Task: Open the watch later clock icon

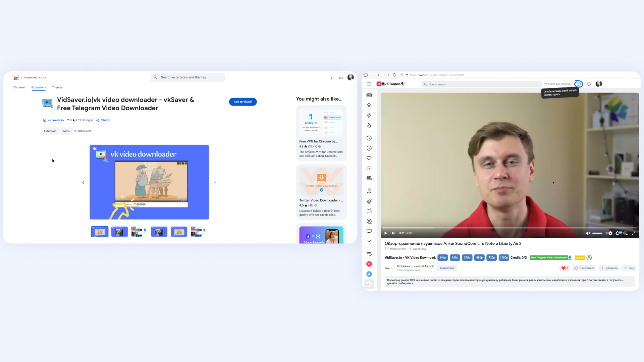Action: (369, 148)
